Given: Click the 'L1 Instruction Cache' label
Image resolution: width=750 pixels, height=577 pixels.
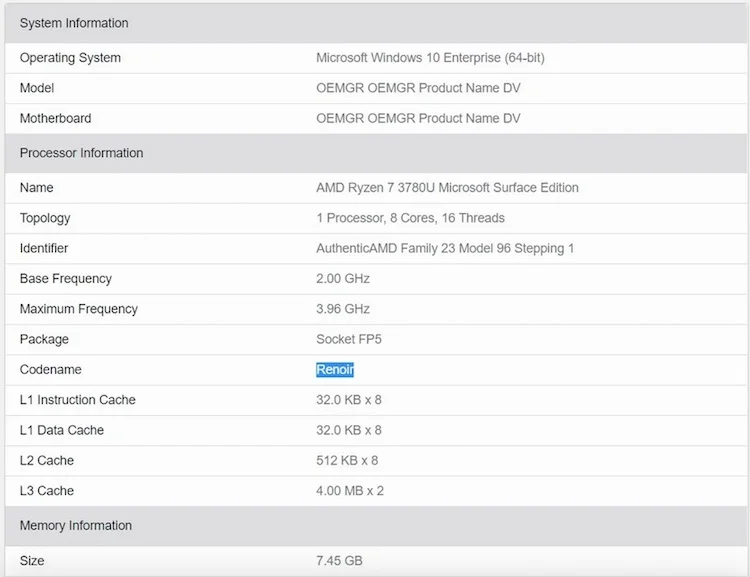Looking at the screenshot, I should (x=77, y=400).
